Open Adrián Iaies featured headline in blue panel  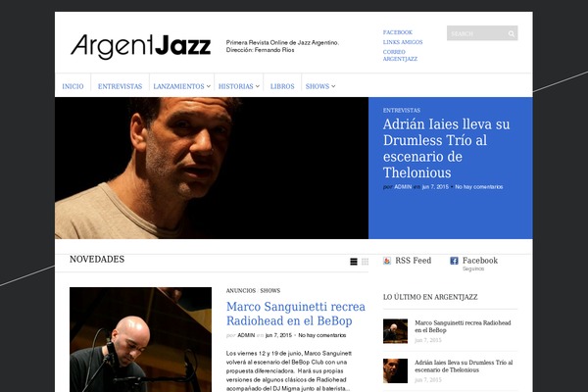[x=446, y=148]
